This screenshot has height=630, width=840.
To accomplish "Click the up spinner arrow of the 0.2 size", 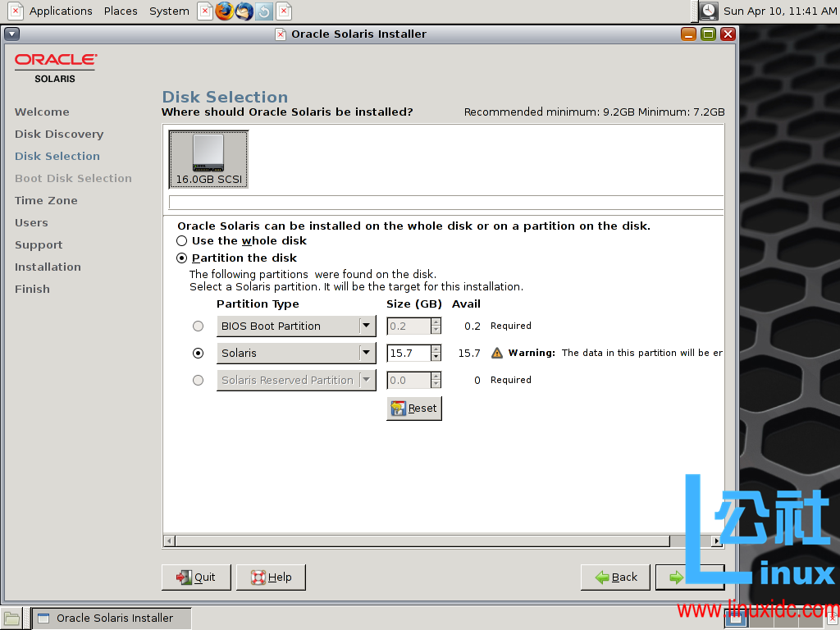I will click(436, 322).
